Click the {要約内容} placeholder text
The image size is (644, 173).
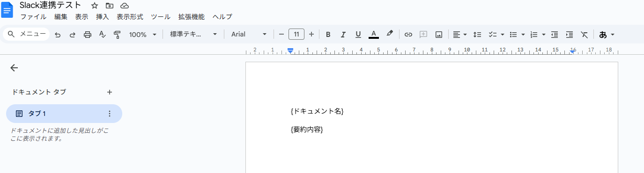tap(307, 130)
